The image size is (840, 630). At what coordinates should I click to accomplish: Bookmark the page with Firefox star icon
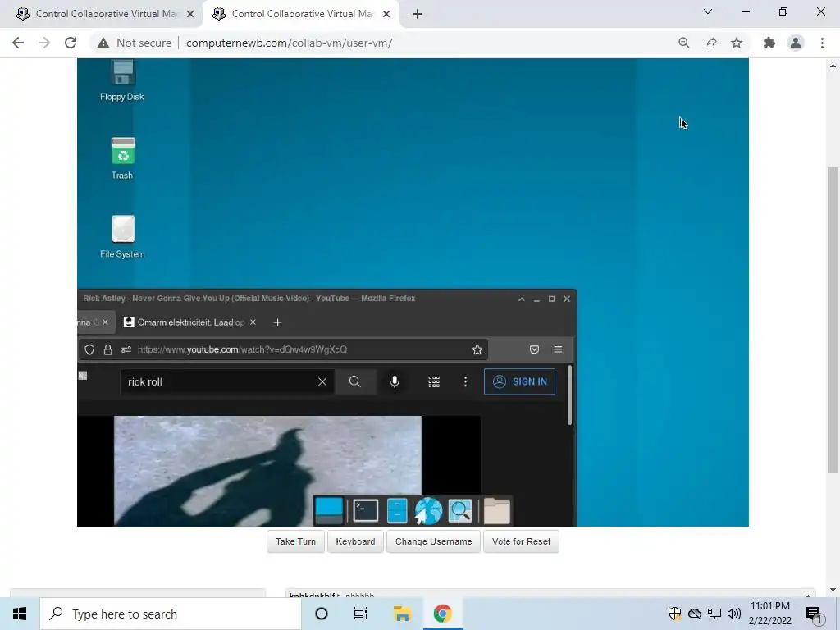click(x=477, y=349)
